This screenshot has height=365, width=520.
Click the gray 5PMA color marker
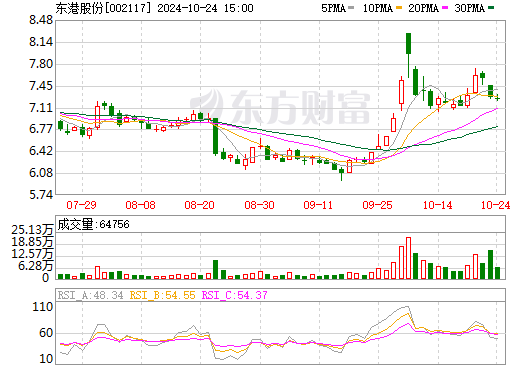(351, 8)
